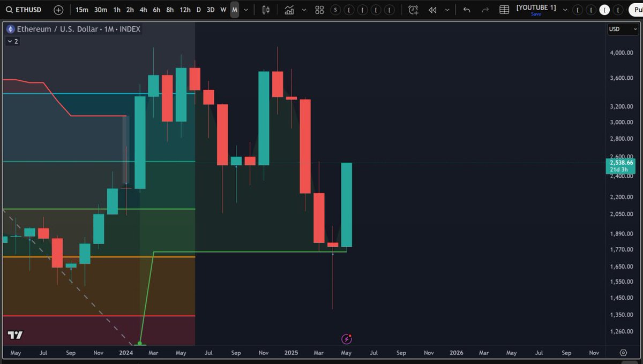
Task: Set chart interval to 8h
Action: [170, 10]
